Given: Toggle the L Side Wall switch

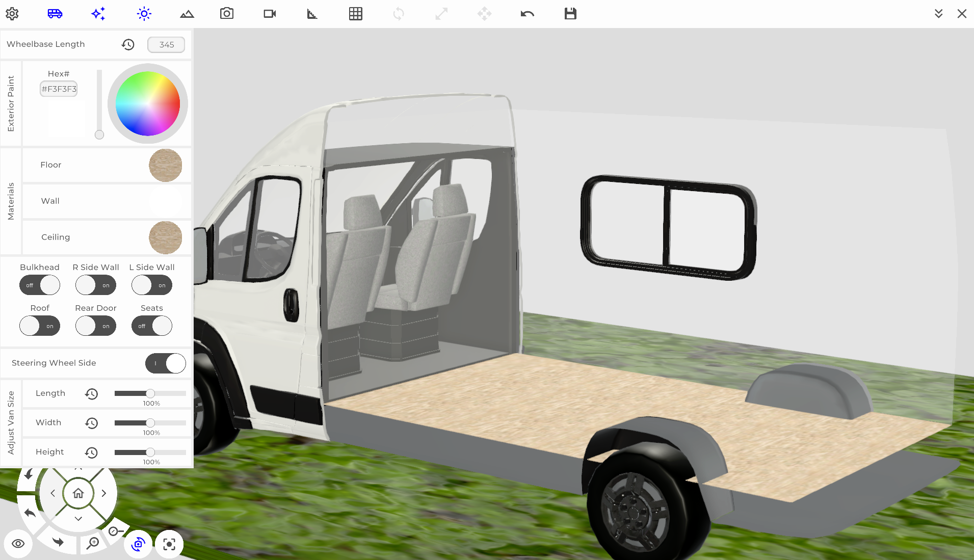Looking at the screenshot, I should coord(152,285).
